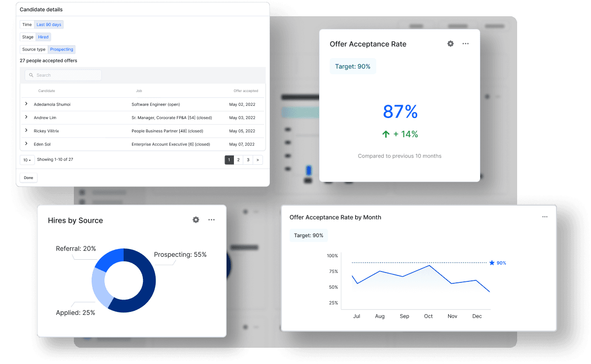
Task: Click the next page arrow in pagination
Action: pos(257,159)
